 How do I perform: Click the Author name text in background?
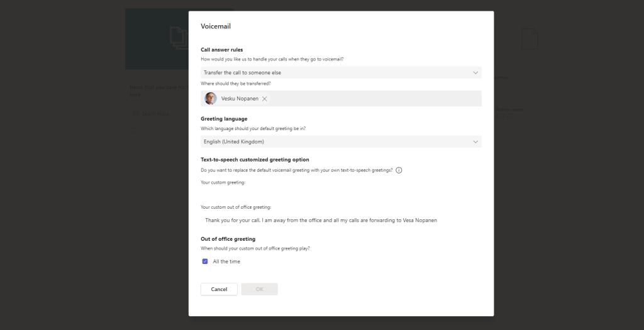509,109
